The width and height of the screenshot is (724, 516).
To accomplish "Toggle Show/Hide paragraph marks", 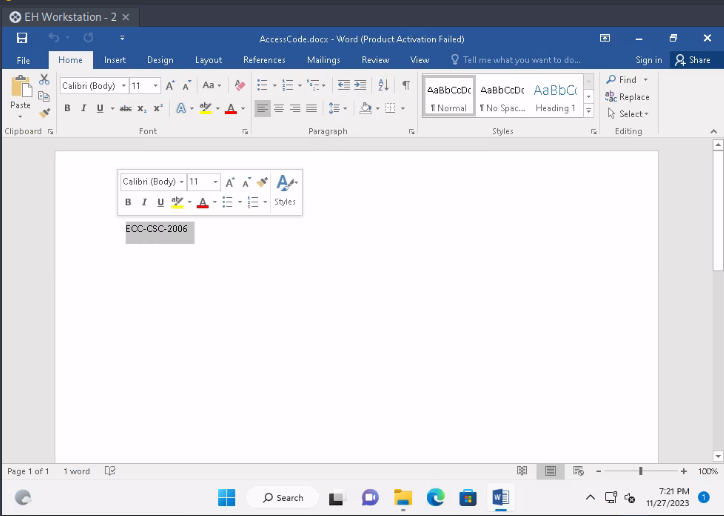I will [x=405, y=85].
